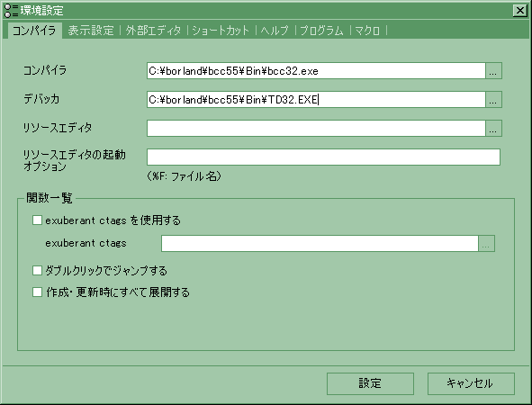This screenshot has height=405, width=532.
Task: Click the キャンセル button
Action: pos(471,383)
